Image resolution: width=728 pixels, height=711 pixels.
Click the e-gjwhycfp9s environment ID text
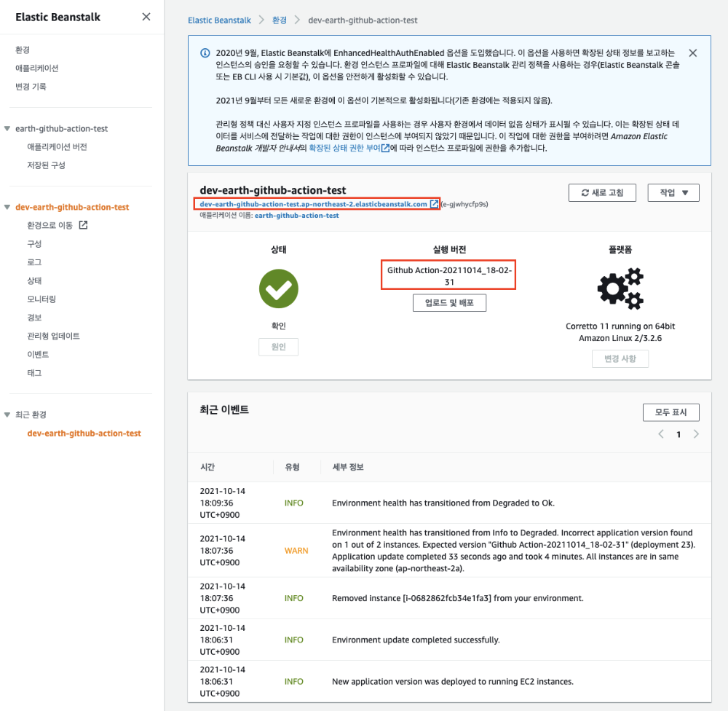tap(464, 204)
